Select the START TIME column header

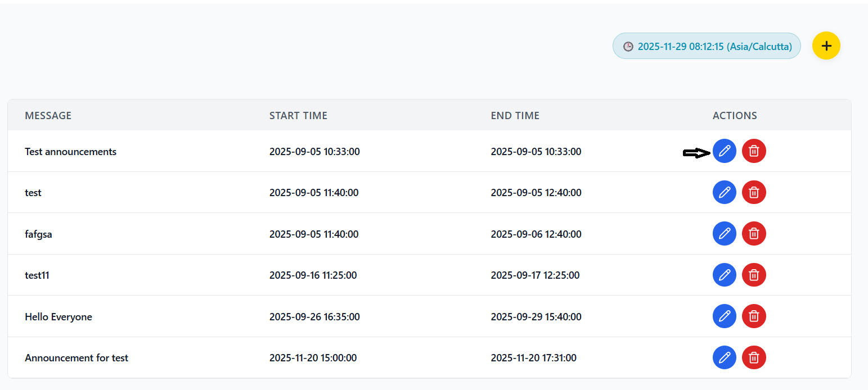pos(298,115)
